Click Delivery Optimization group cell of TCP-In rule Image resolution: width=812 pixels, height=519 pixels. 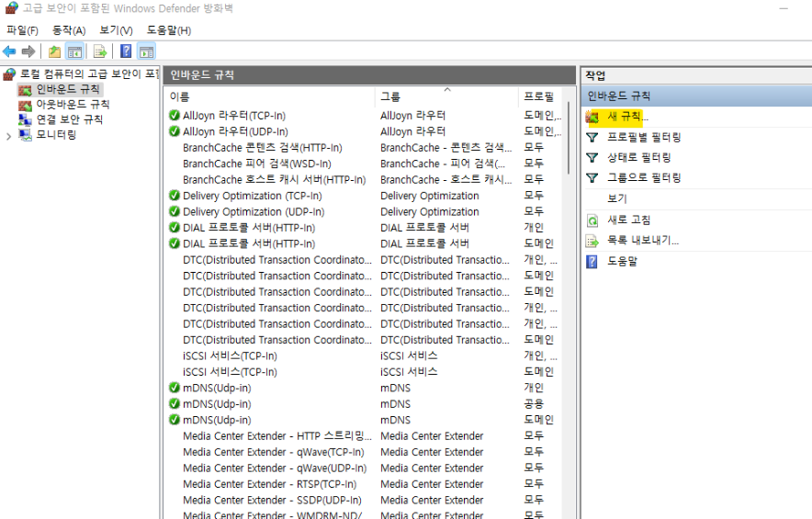pos(429,196)
